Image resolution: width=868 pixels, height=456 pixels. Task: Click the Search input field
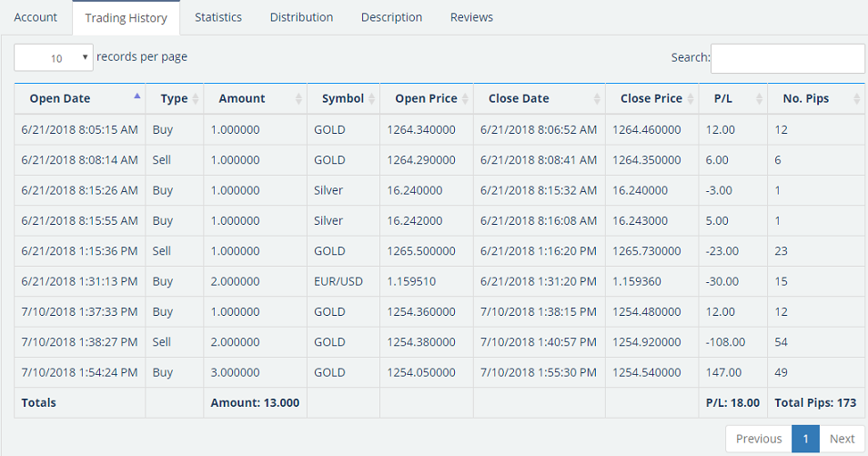click(788, 58)
